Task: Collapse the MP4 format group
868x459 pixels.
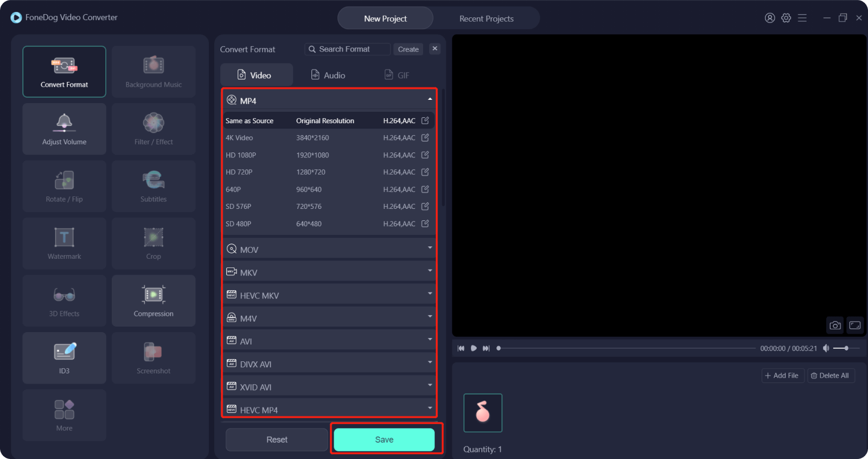Action: (x=430, y=100)
